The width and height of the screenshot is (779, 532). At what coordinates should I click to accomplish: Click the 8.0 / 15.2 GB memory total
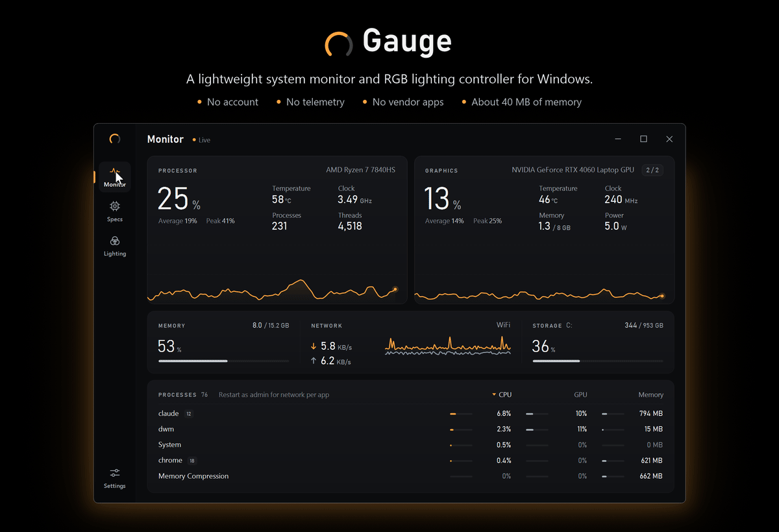pos(271,325)
